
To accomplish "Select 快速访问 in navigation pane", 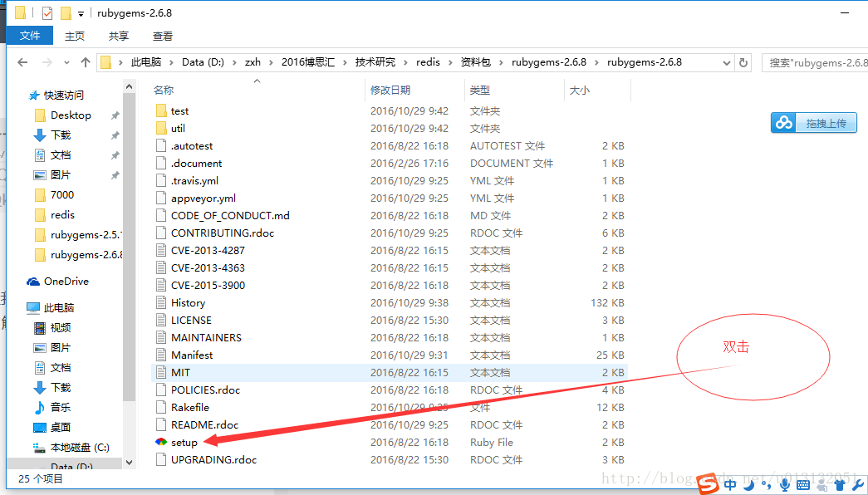I will coord(64,96).
